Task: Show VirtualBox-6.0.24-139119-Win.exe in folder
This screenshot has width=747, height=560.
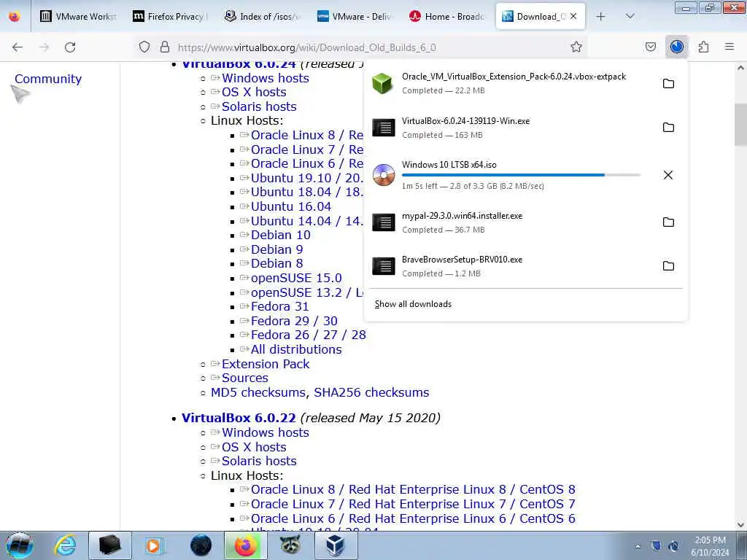Action: 668,127
